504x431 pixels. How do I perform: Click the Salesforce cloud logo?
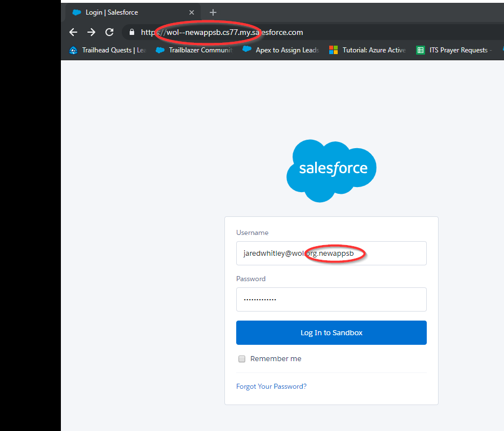click(331, 171)
